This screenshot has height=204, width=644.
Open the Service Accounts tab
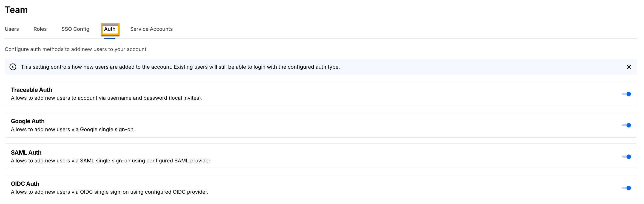[x=151, y=29]
